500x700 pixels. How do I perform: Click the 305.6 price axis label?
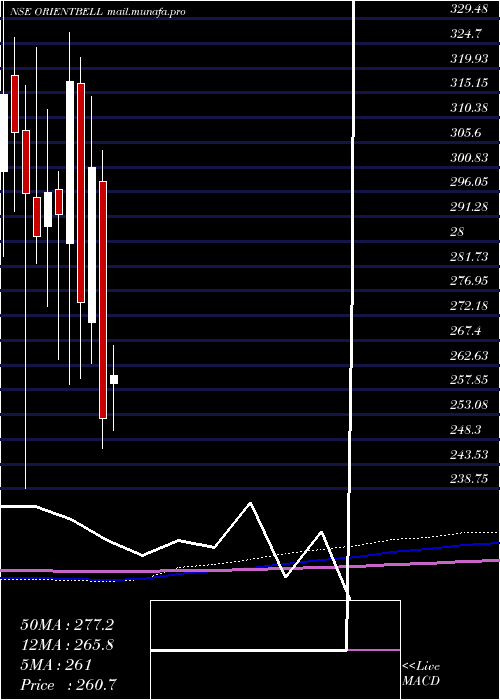point(465,133)
